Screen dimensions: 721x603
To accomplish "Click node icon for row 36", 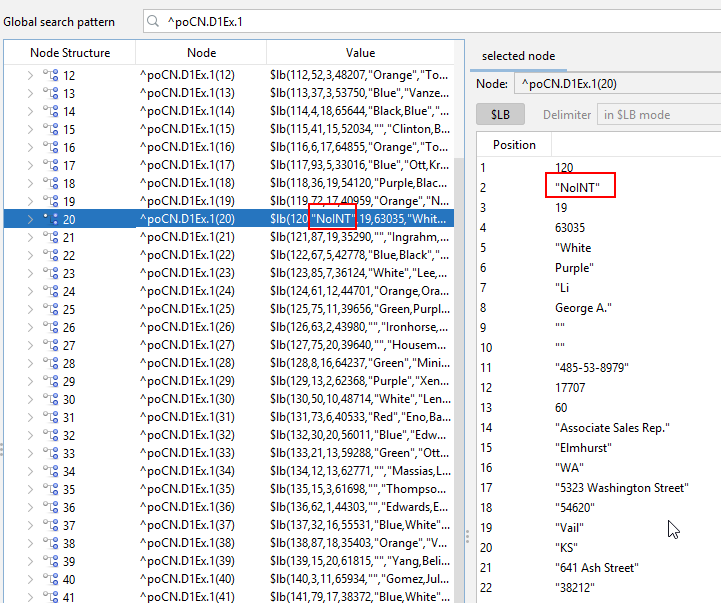I will click(x=50, y=507).
